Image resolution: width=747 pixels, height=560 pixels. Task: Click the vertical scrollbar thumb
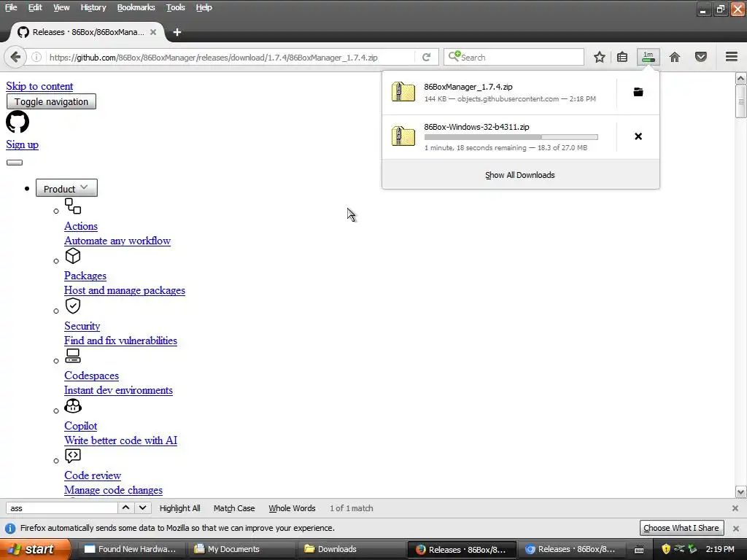[x=741, y=101]
